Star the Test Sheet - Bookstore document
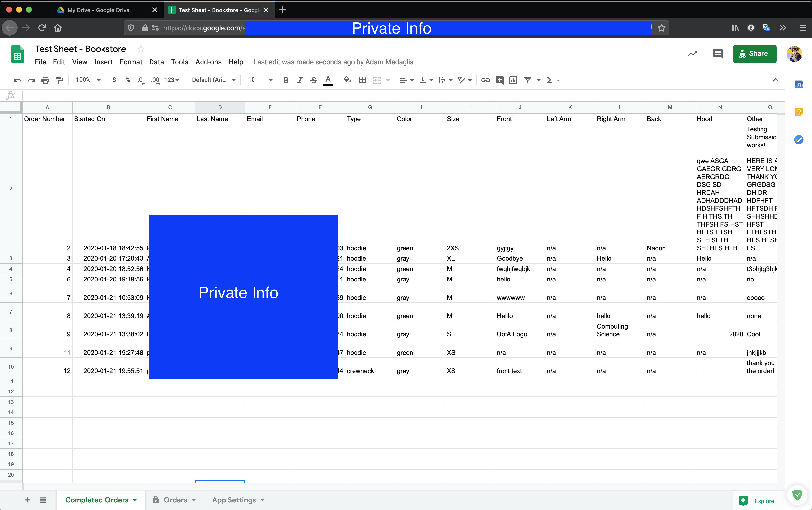The width and height of the screenshot is (812, 510). coord(141,49)
